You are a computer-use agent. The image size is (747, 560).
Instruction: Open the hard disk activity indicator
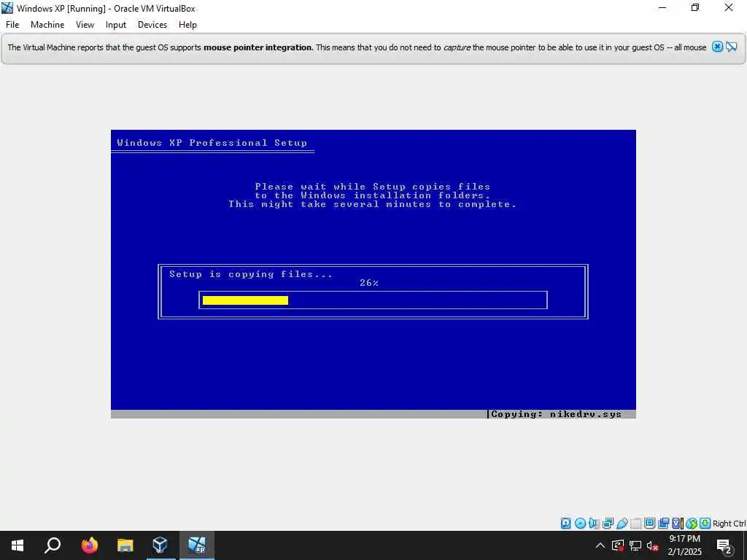click(565, 524)
